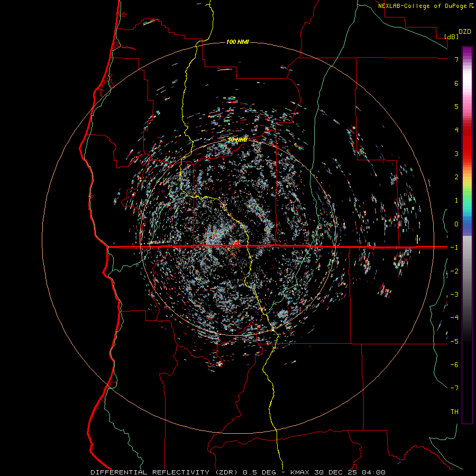Click the [dB] unit label
This screenshot has width=476, height=476.
point(452,37)
